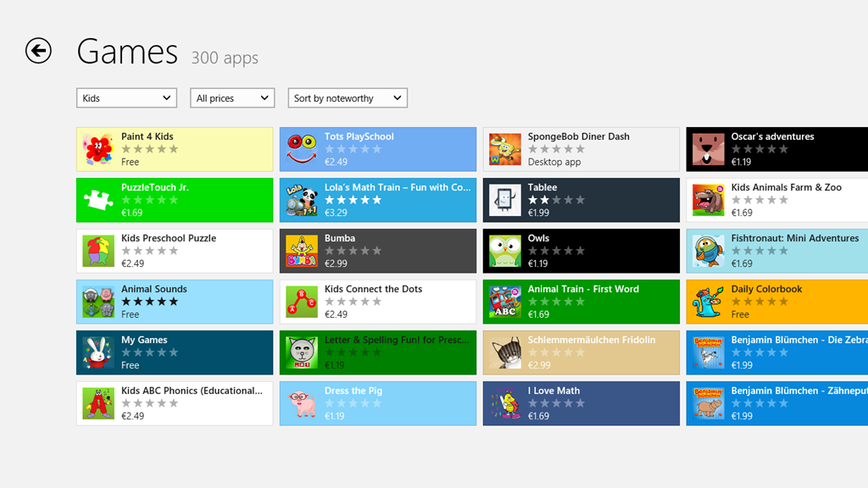This screenshot has height=488, width=868.
Task: Open the Sort by noteworthy dropdown
Action: [x=348, y=98]
